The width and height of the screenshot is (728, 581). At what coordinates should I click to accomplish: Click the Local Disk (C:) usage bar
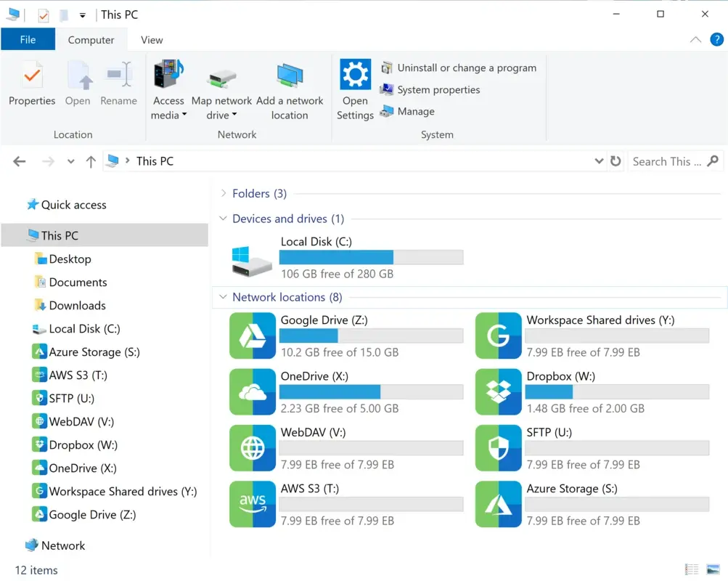pos(371,257)
